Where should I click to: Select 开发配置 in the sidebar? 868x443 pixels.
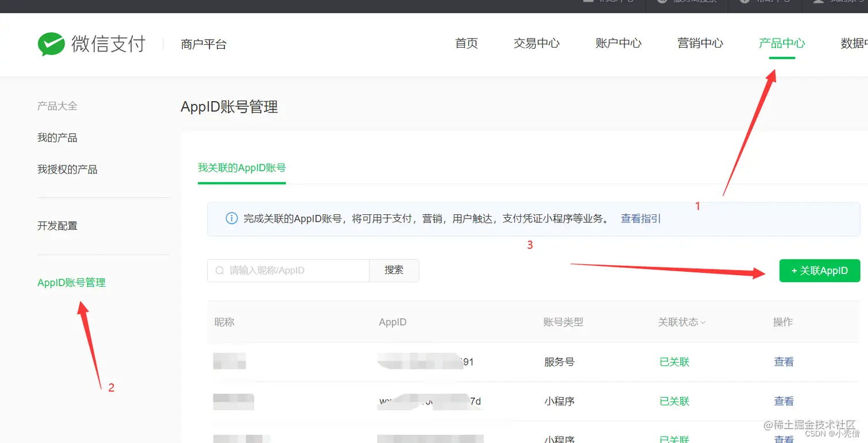tap(57, 226)
